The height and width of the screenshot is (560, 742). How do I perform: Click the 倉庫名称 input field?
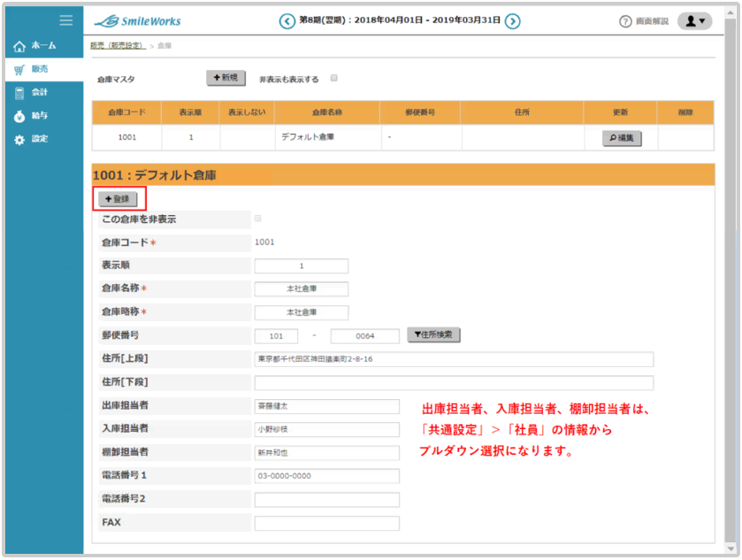click(x=301, y=288)
